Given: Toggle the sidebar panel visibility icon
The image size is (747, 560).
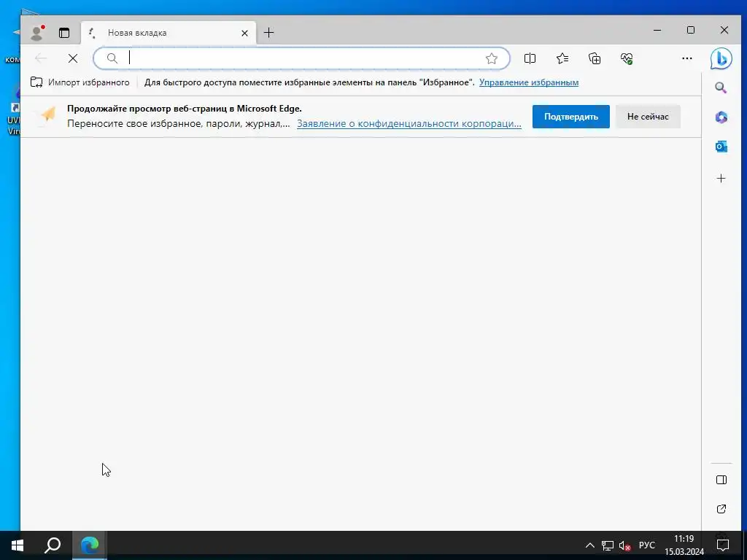Looking at the screenshot, I should pyautogui.click(x=721, y=480).
